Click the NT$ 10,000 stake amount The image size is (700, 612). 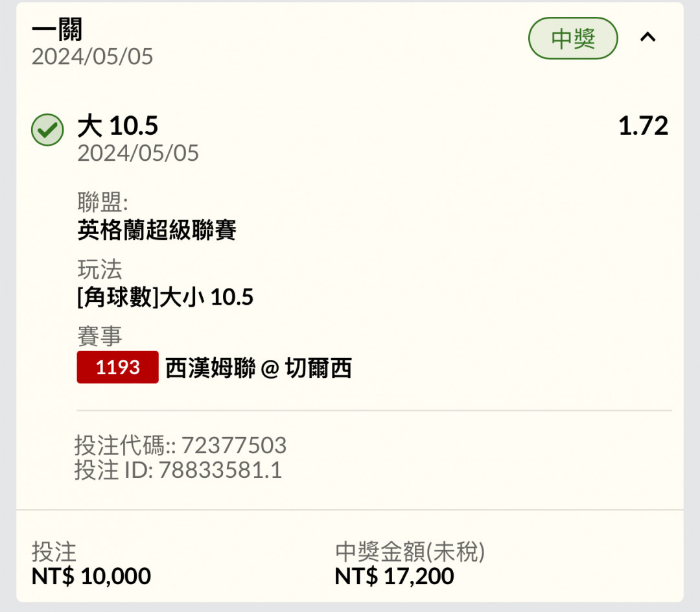click(x=91, y=576)
